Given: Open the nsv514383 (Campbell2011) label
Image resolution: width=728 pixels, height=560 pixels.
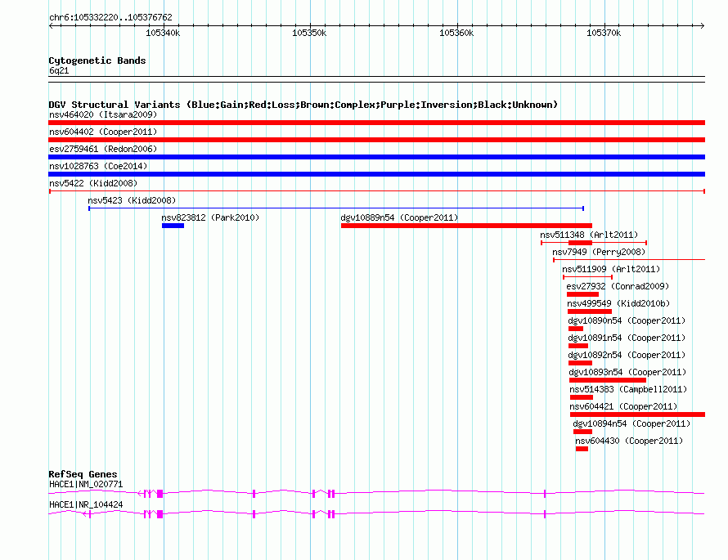Looking at the screenshot, I should pyautogui.click(x=629, y=389).
